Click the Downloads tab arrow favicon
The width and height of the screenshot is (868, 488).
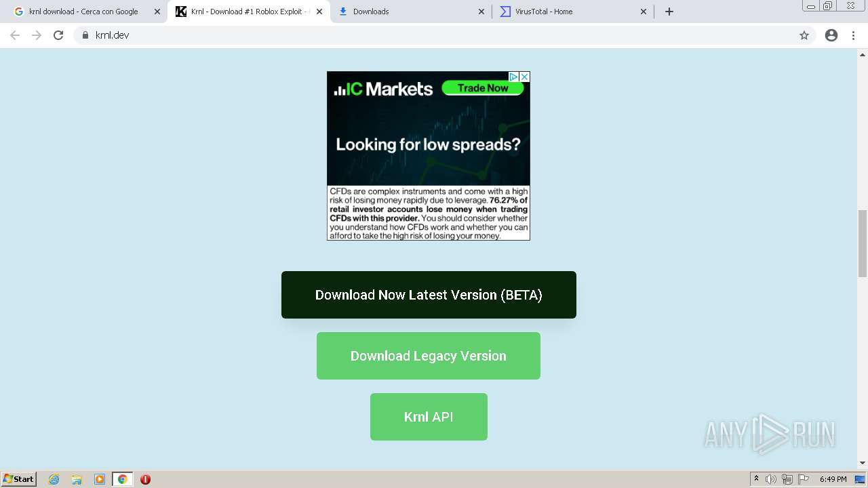click(x=343, y=12)
